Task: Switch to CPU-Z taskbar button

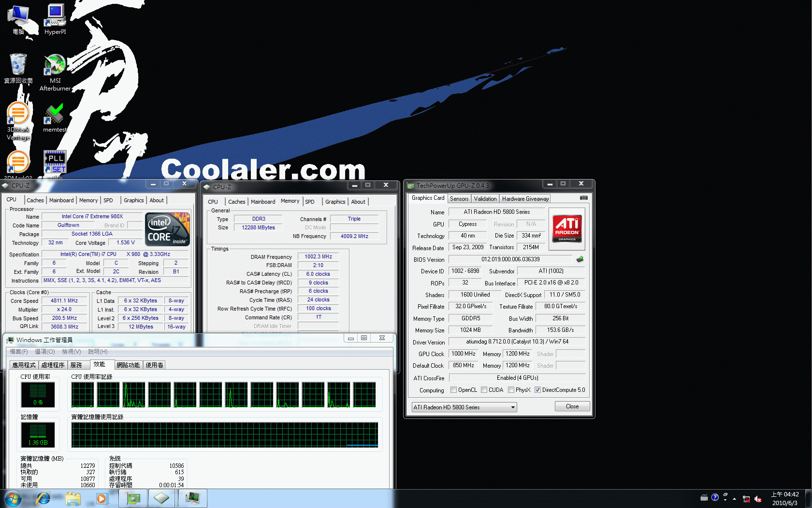Action: pyautogui.click(x=162, y=498)
